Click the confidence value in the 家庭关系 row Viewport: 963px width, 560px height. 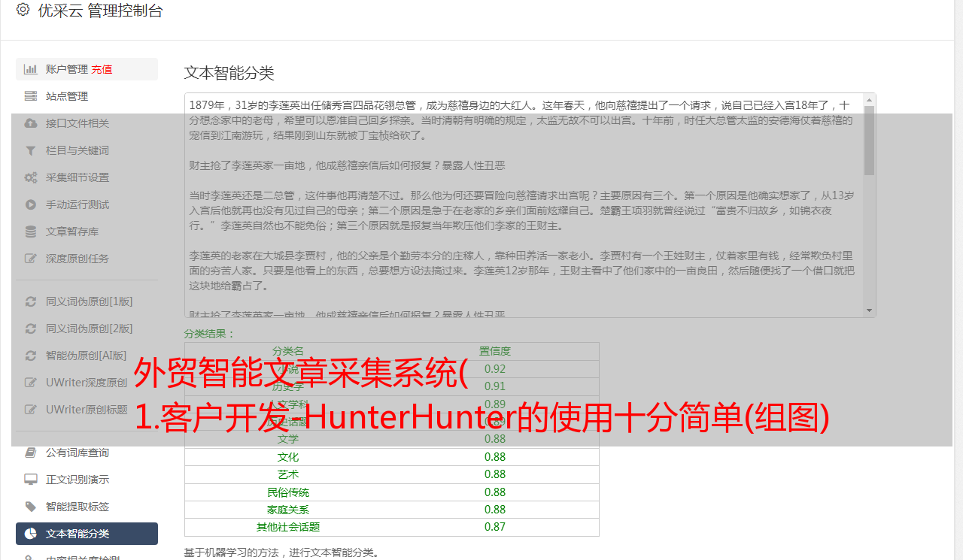point(495,510)
